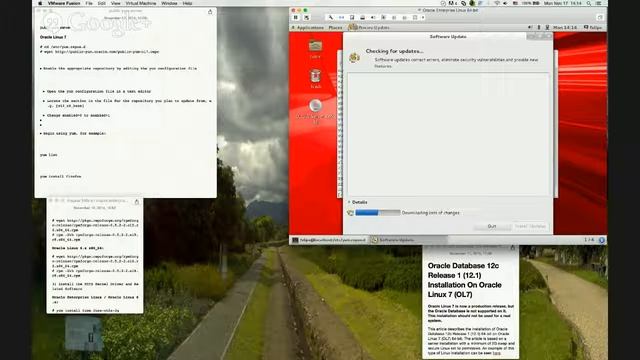Open the Trash desktop icon

click(316, 78)
